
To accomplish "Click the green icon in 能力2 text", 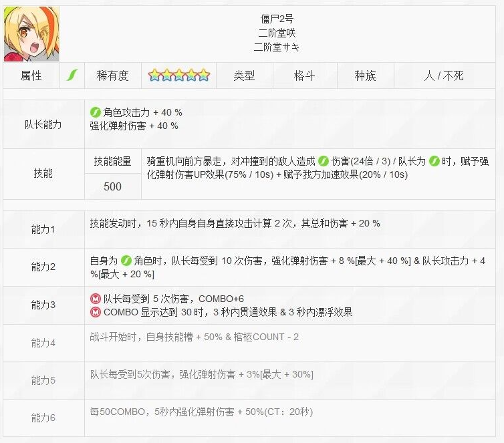I will pos(126,261).
